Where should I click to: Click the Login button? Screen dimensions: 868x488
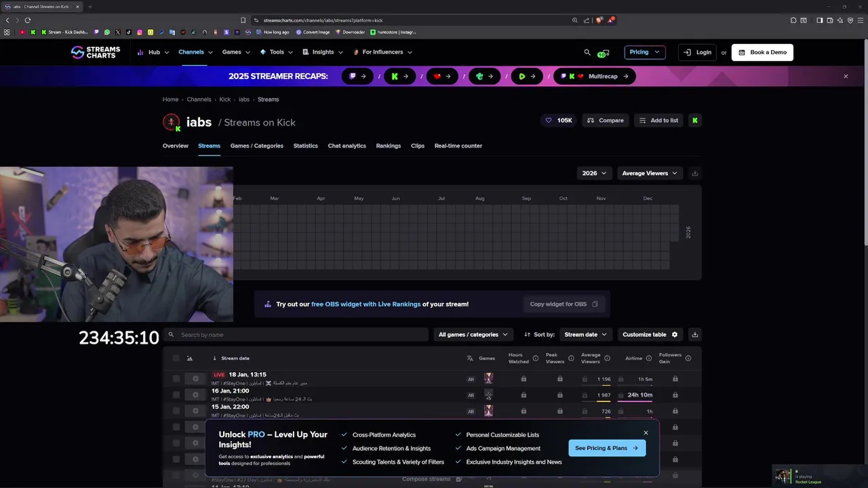[697, 52]
